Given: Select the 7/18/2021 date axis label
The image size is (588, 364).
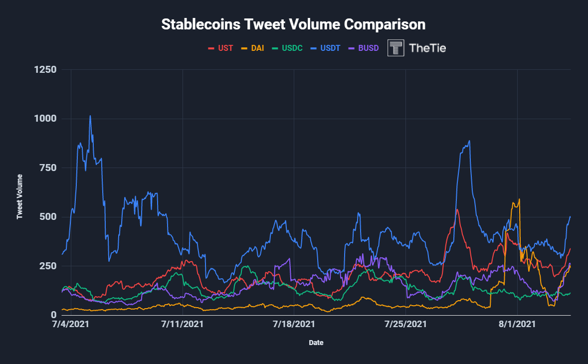Looking at the screenshot, I should [x=294, y=324].
